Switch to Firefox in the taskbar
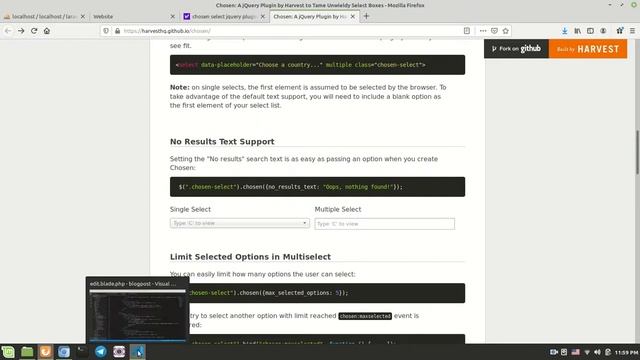 click(45, 352)
